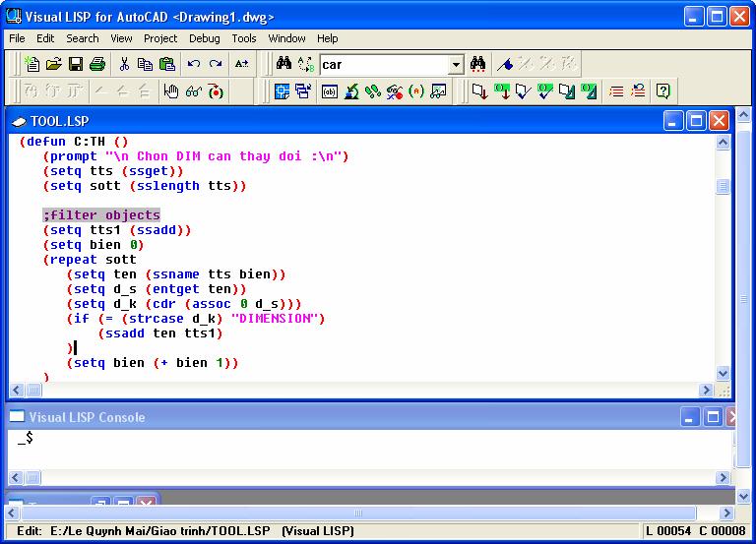This screenshot has height=544, width=756.
Task: Click the Complete Word icon
Action: click(241, 64)
